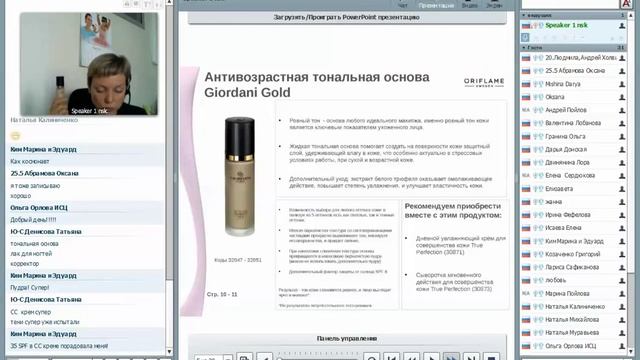
Task: Select participant Ольга Орлова ИСЦ in list
Action: tap(571, 346)
